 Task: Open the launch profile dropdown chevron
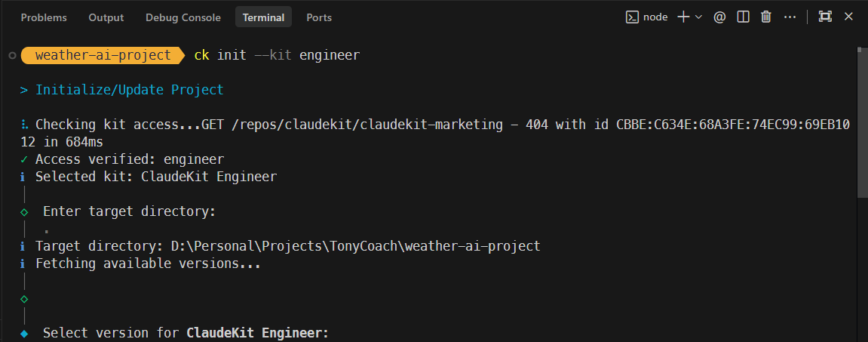pyautogui.click(x=698, y=17)
